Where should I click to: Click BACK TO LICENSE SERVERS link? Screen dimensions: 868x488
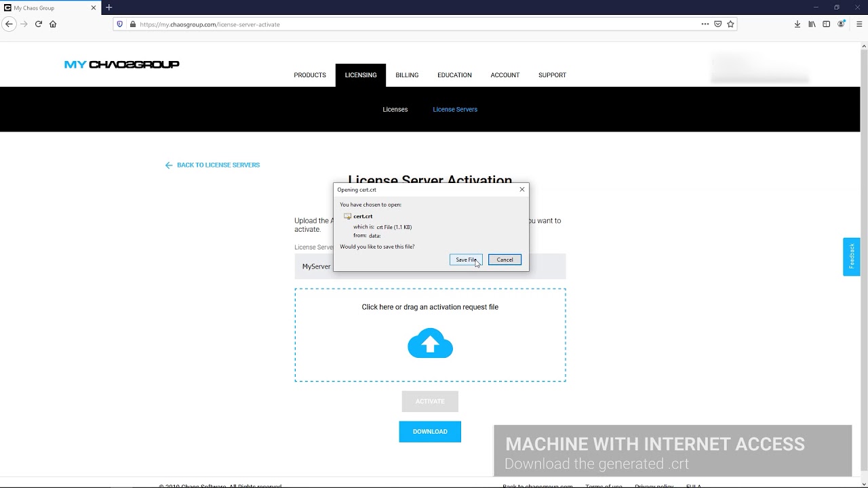(212, 165)
